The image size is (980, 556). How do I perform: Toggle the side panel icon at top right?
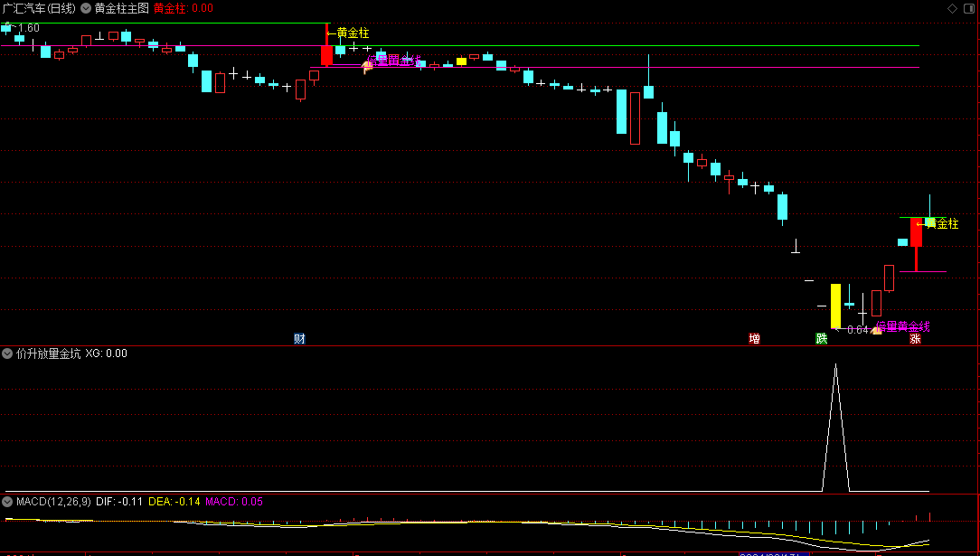969,9
